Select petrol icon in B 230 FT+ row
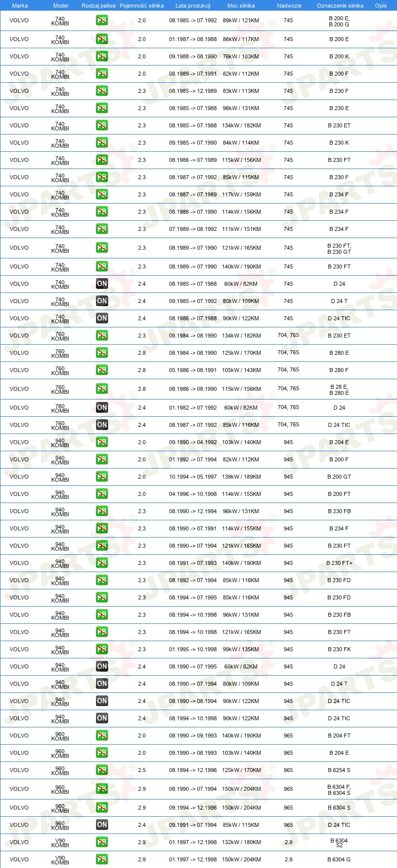 coord(102,563)
